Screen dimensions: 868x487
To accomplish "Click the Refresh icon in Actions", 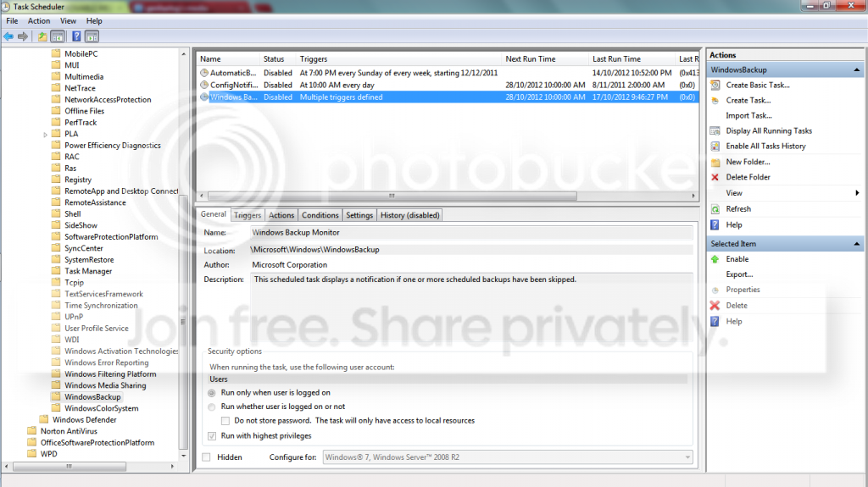I will coord(715,209).
